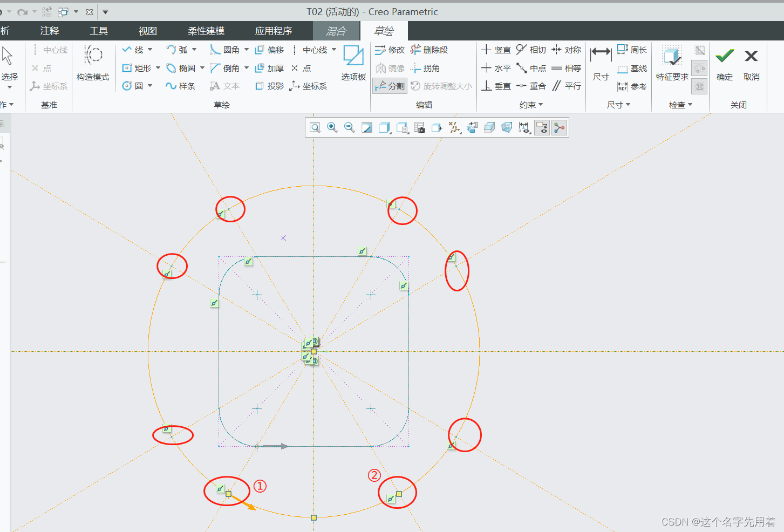Screen dimensions: 784x532
Task: Click the 修改 (modify) tool
Action: (390, 50)
